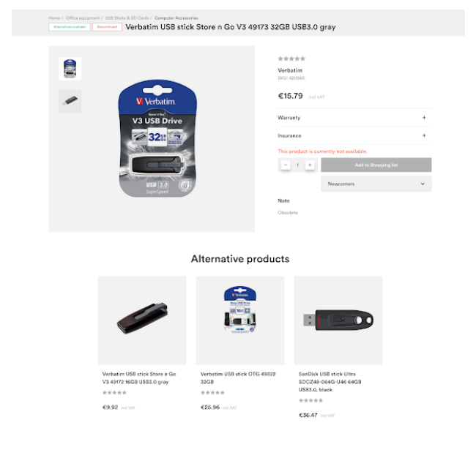Increase quantity with the plus button
Viewport: 476px width, 455px height.
coord(310,165)
